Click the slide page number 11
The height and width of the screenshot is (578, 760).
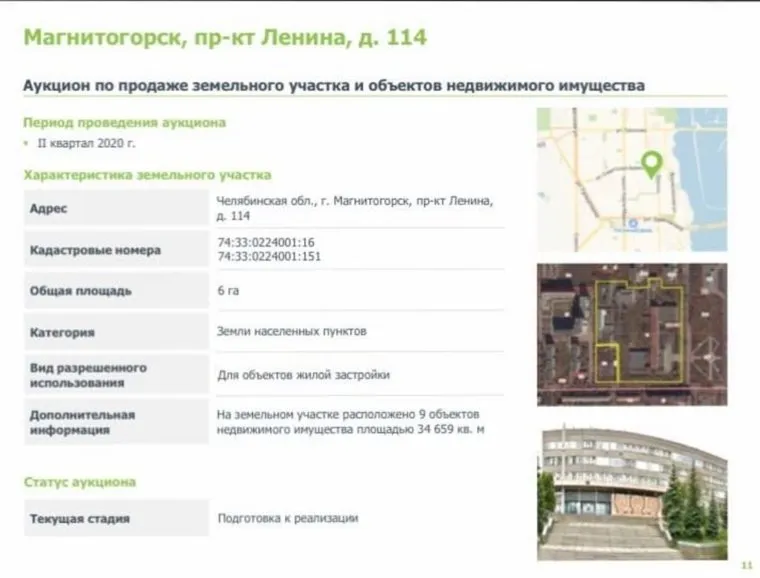[x=745, y=564]
